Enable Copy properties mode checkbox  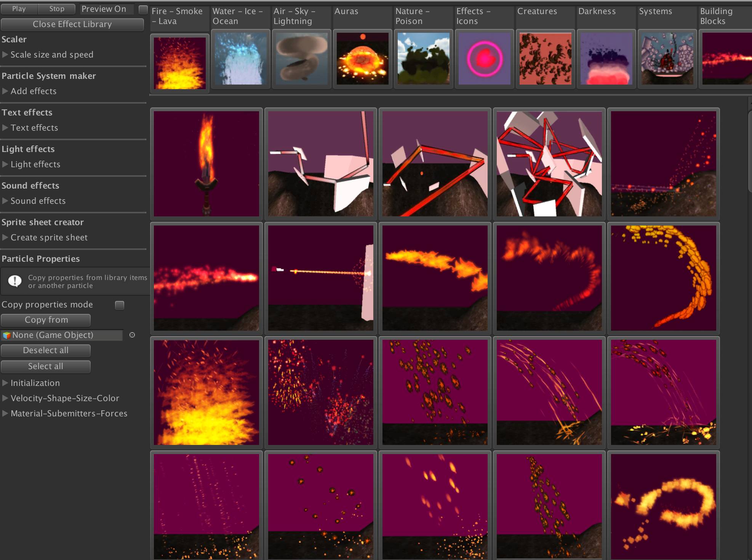(x=120, y=305)
